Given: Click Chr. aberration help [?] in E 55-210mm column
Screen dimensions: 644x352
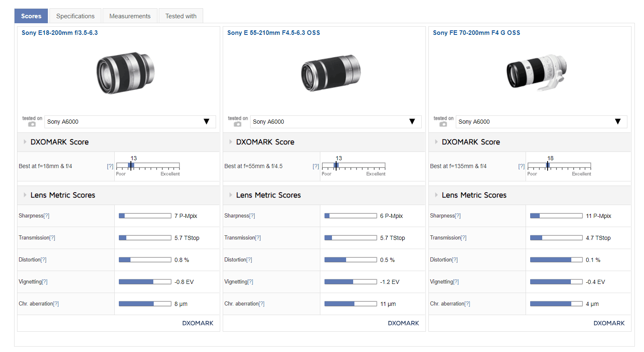Looking at the screenshot, I should (262, 304).
